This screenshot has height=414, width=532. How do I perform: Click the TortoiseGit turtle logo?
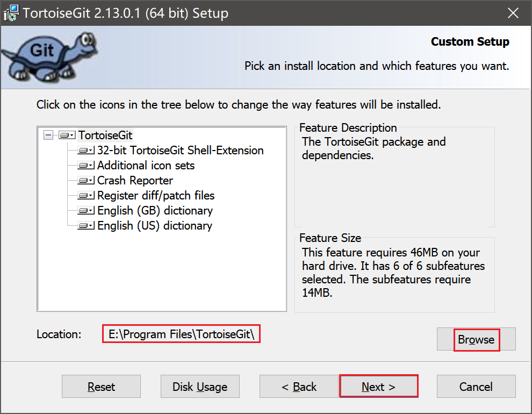tap(48, 54)
